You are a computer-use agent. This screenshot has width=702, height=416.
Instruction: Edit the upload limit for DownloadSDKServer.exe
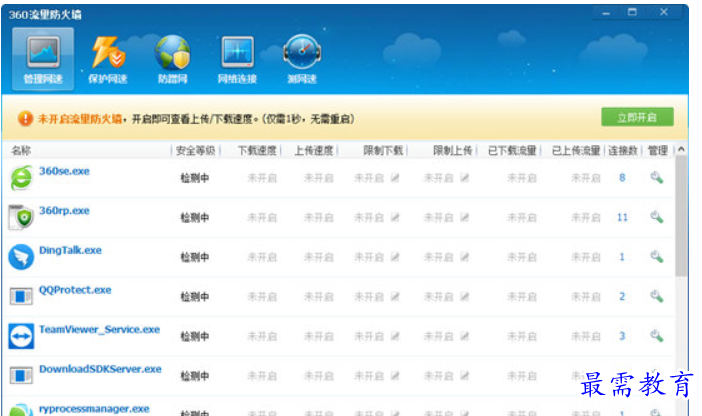coord(465,376)
